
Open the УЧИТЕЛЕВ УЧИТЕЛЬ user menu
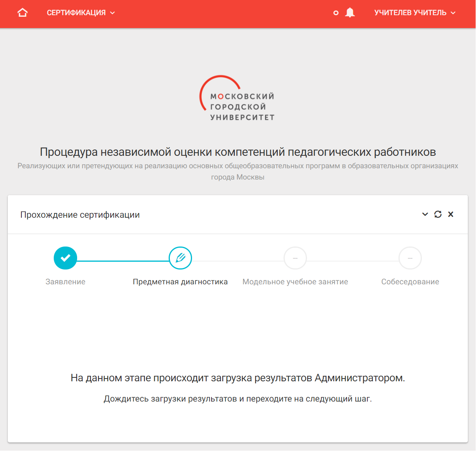click(x=410, y=12)
